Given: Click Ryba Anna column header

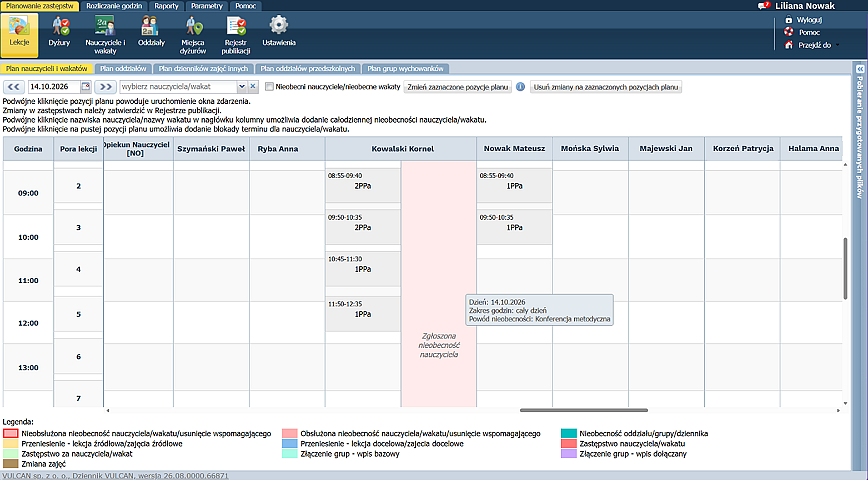Looking at the screenshot, I should click(x=287, y=149).
